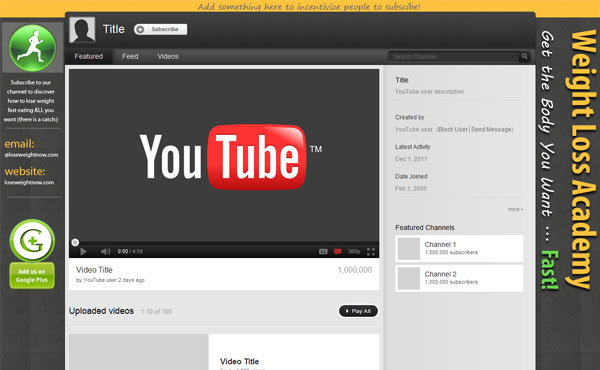Image resolution: width=600 pixels, height=370 pixels.
Task: Click the video progress scrubber handle
Action: [x=75, y=242]
